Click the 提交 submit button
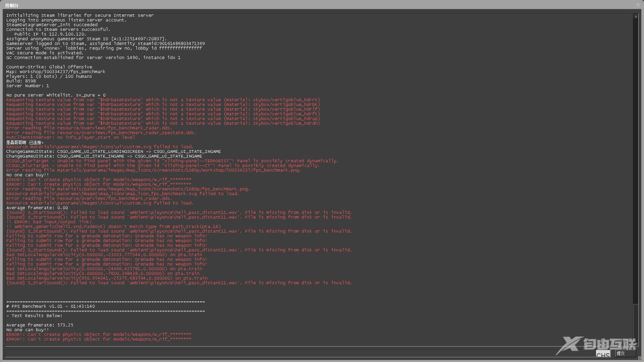Screen dimensions: 644x362 pos(625,353)
